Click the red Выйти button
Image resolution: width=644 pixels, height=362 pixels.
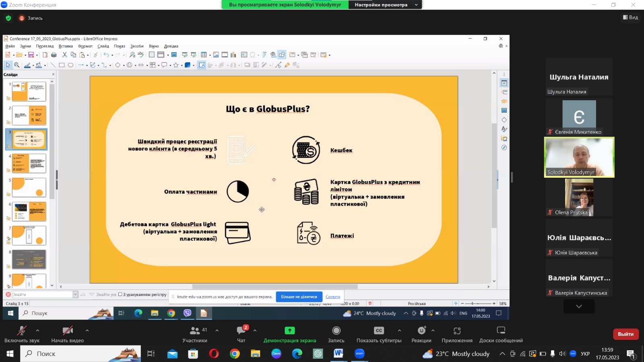(x=625, y=334)
